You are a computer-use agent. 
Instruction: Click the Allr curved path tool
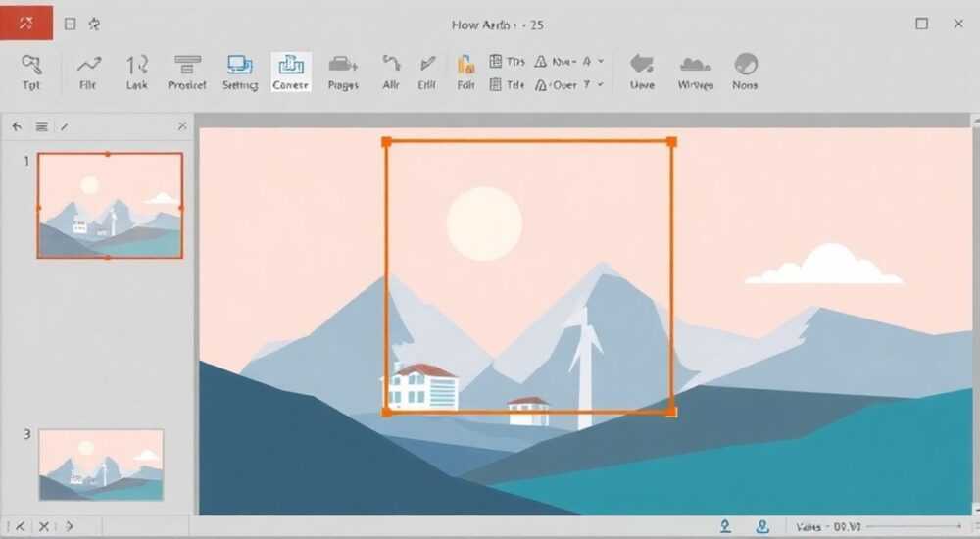[391, 73]
